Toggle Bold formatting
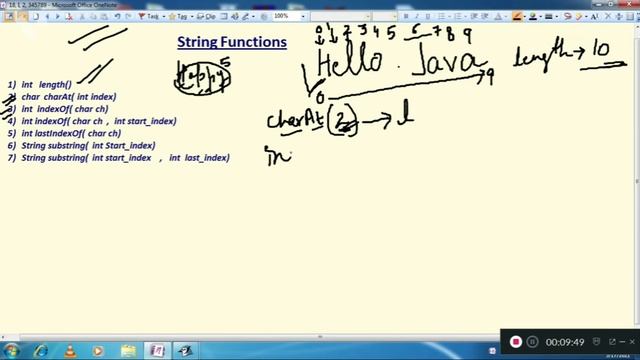Viewport: 640px width, 360px height. pos(406,16)
